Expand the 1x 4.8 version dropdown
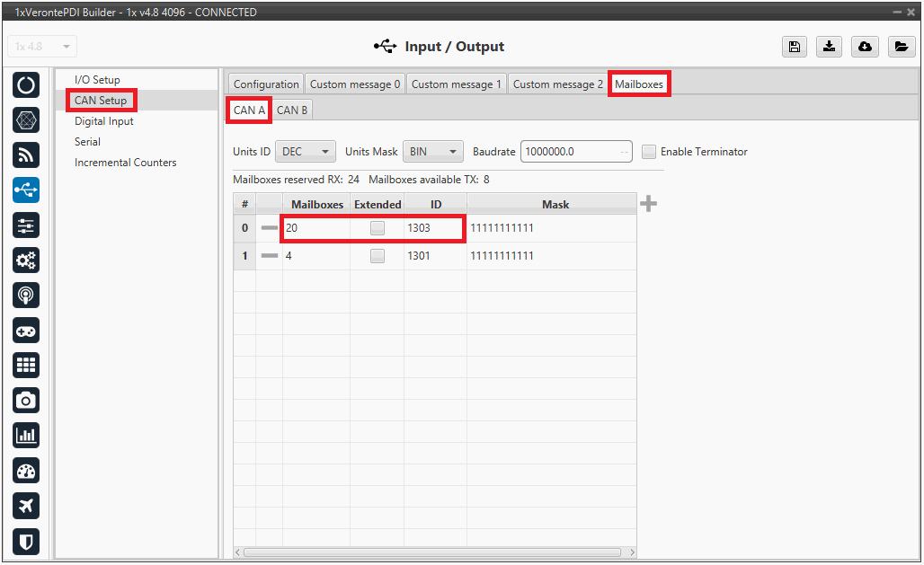The image size is (924, 565). click(42, 47)
